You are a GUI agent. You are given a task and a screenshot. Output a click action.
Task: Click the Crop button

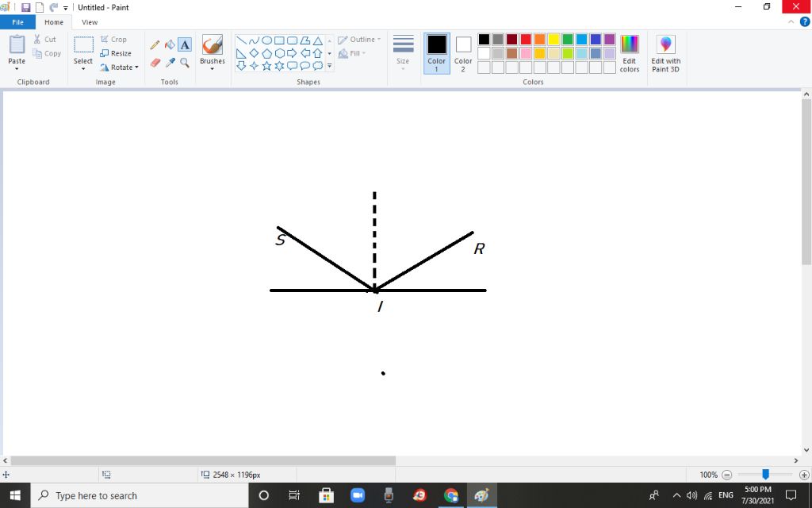point(113,40)
